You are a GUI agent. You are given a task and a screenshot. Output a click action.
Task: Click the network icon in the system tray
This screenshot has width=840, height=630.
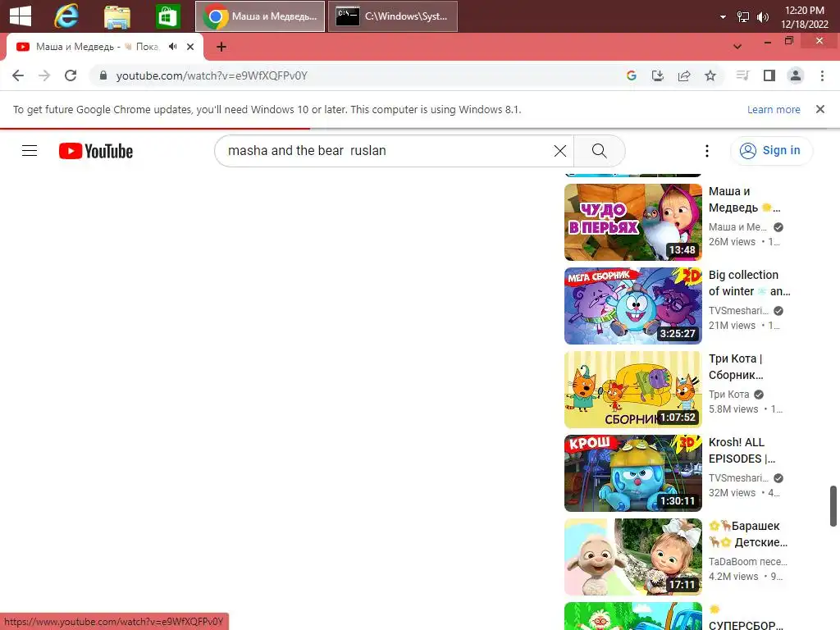743,17
